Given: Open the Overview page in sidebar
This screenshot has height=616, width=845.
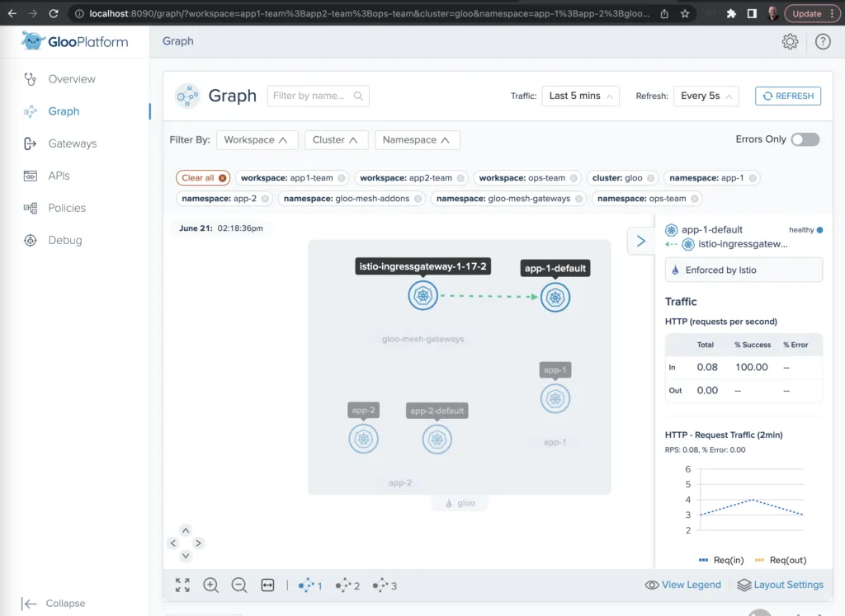Looking at the screenshot, I should [x=72, y=79].
